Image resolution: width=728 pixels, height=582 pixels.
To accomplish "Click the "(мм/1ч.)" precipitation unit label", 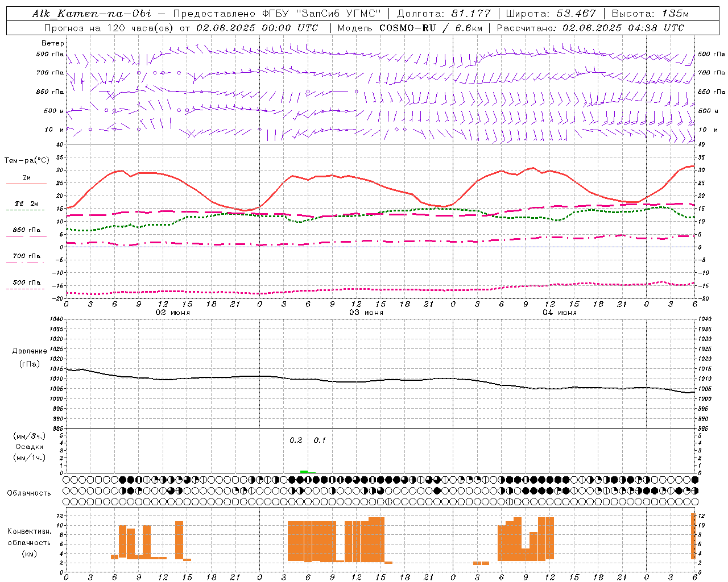I will (30, 458).
